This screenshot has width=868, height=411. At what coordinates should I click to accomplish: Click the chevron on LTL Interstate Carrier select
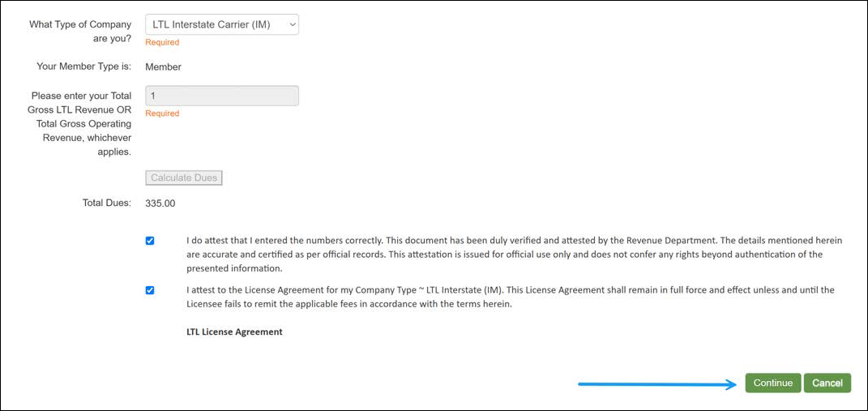tap(292, 25)
